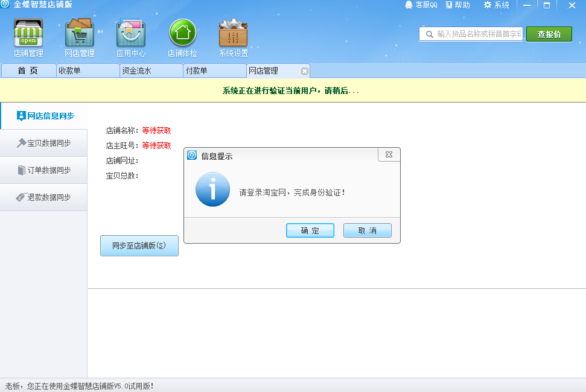Open 系统设置 system settings toolbox icon
The image size is (586, 392).
[x=234, y=38]
